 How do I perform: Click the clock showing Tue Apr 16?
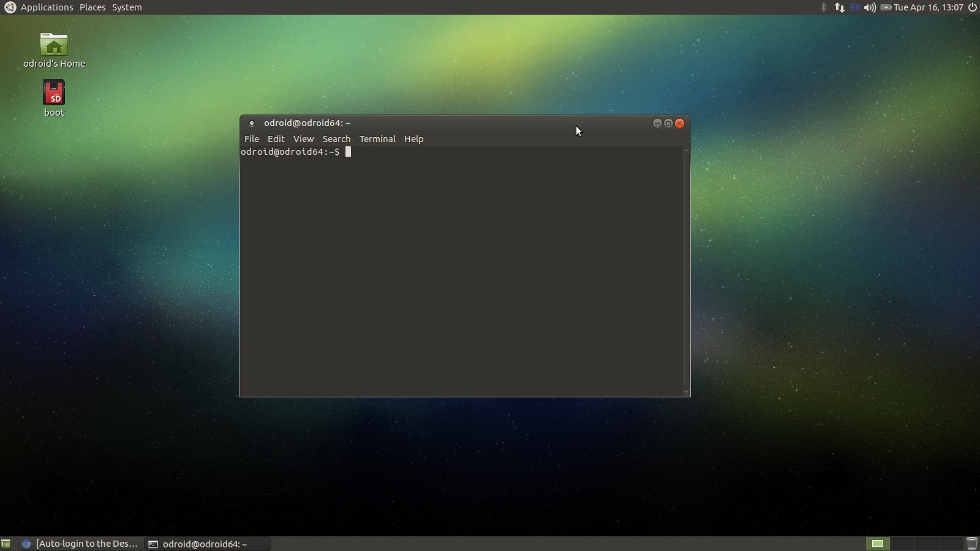click(928, 7)
